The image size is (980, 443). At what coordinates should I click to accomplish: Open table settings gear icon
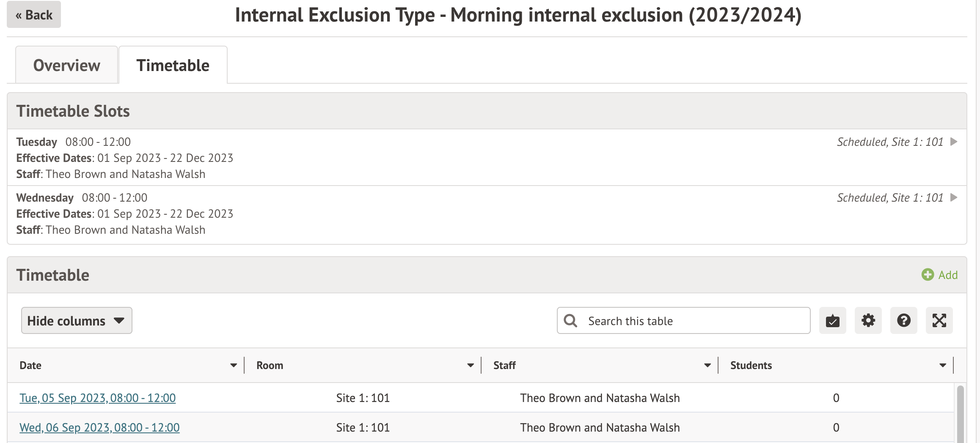[x=868, y=321]
